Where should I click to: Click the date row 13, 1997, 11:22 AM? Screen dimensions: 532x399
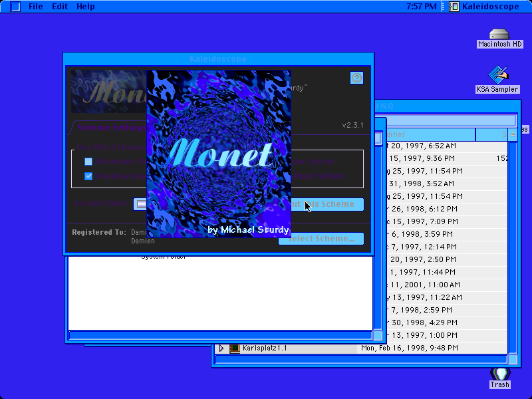(x=424, y=297)
